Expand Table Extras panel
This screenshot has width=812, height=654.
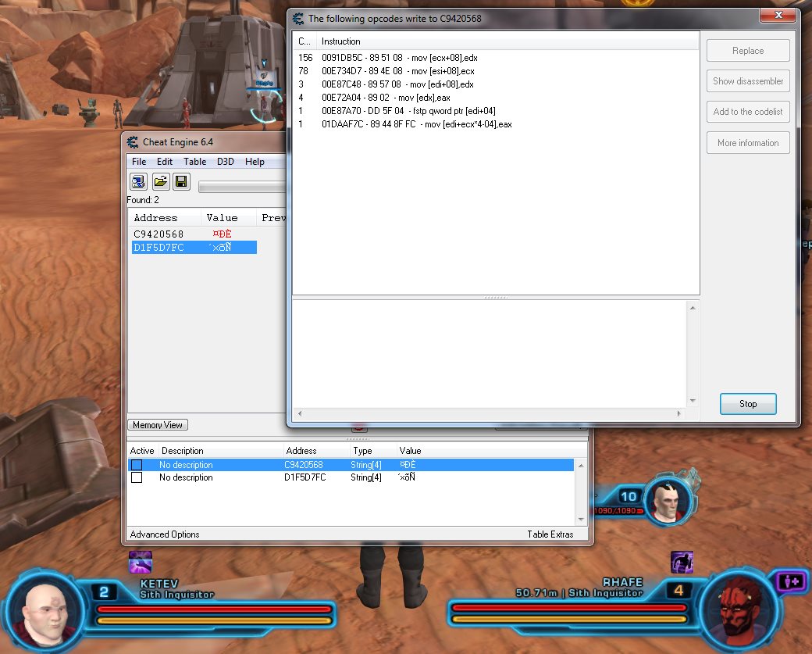550,534
